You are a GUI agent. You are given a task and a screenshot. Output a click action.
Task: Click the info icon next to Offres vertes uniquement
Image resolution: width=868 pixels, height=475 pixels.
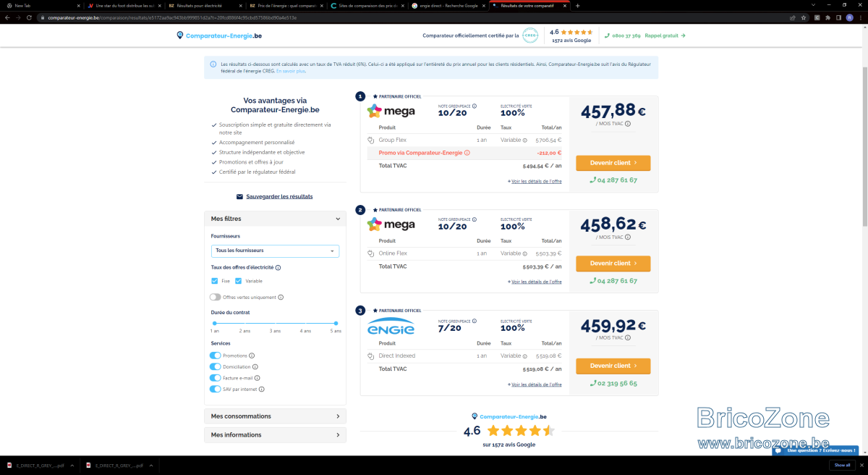[x=281, y=297]
